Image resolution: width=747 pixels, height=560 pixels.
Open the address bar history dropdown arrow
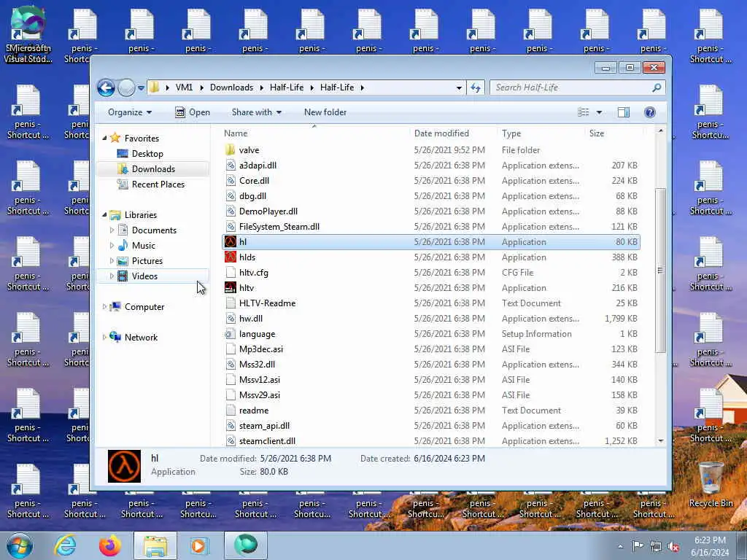pyautogui.click(x=459, y=87)
